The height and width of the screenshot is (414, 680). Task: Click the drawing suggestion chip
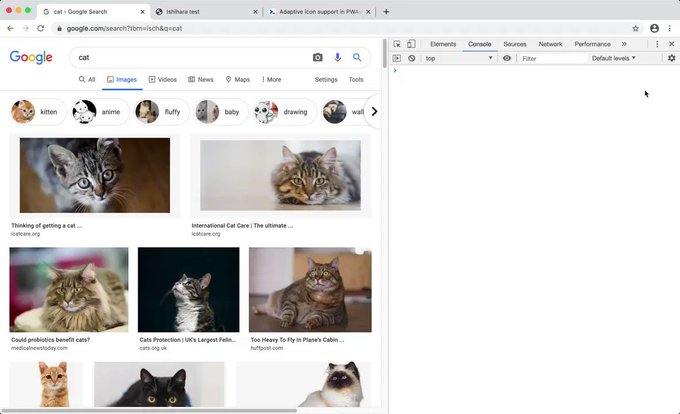tap(284, 112)
